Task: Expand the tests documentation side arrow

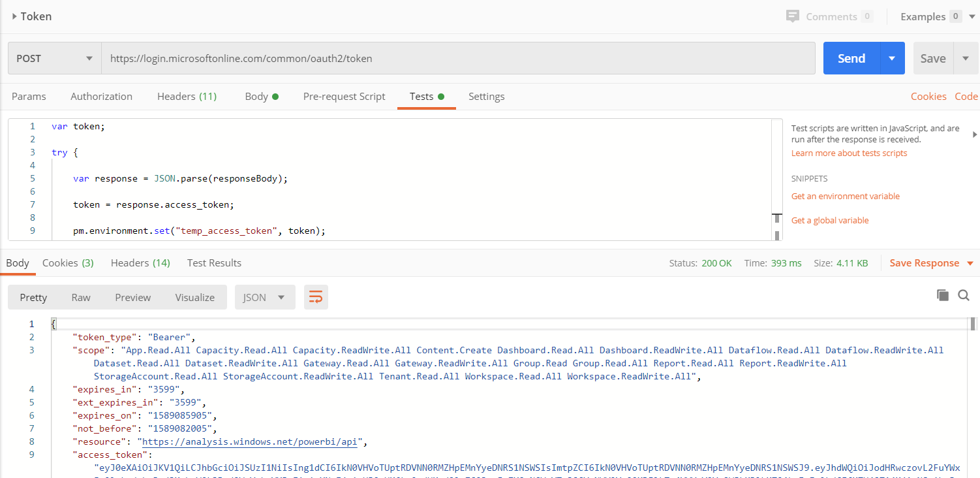Action: coord(975,134)
